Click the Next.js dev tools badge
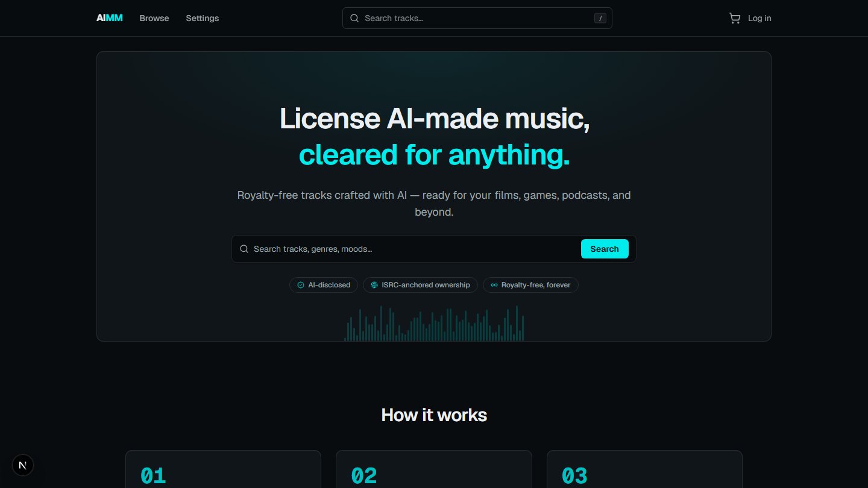868x488 pixels. point(23,465)
